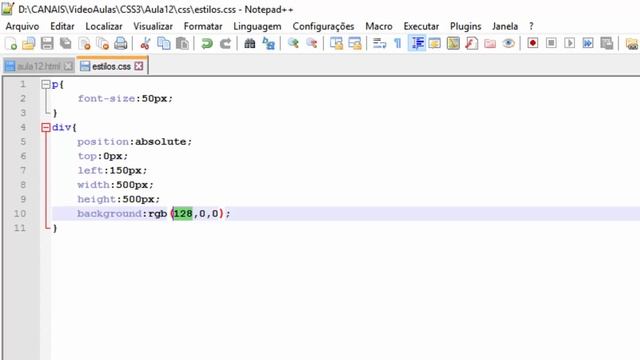Synchronize vertical scrolling icon

336,43
